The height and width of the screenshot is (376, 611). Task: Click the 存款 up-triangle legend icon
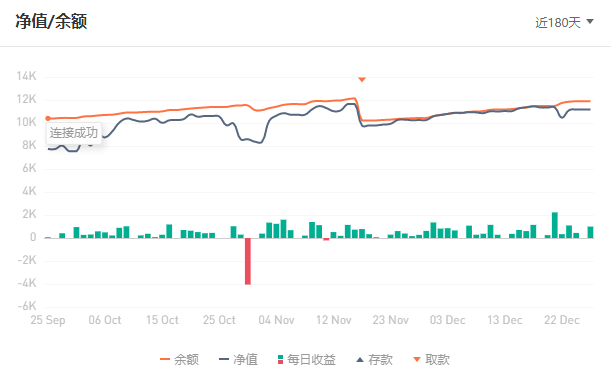coord(360,359)
